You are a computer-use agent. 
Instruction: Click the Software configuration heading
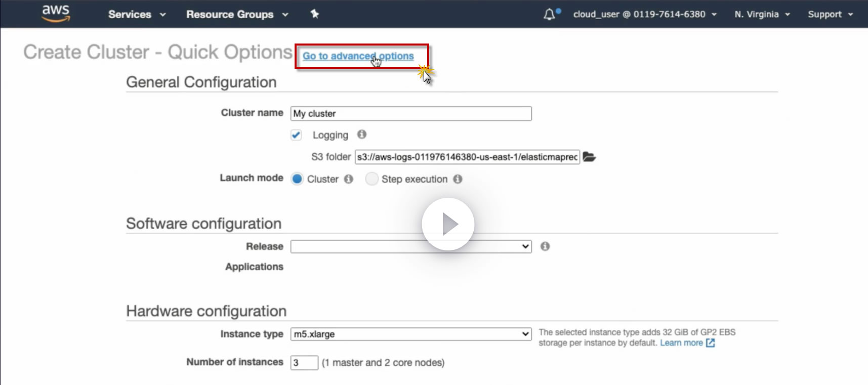click(x=203, y=224)
